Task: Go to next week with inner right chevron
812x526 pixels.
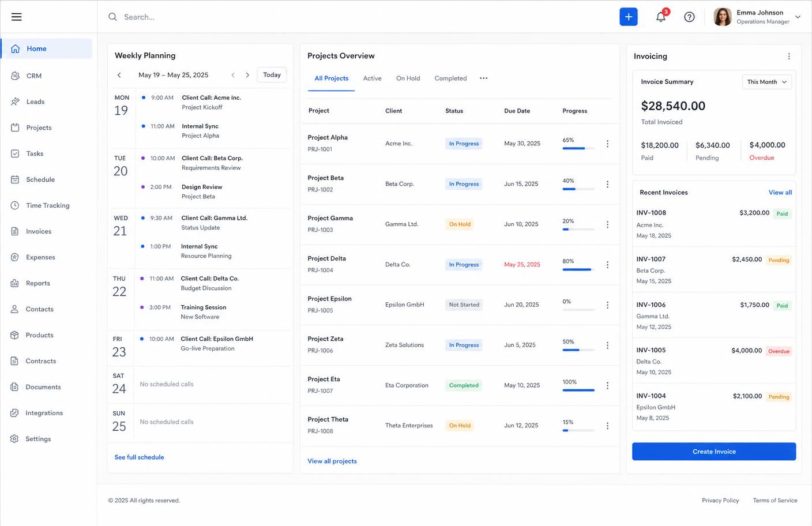Action: (247, 75)
